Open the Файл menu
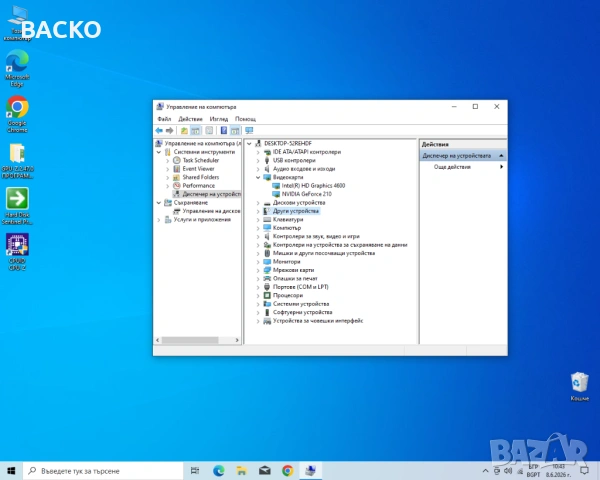 coord(164,119)
